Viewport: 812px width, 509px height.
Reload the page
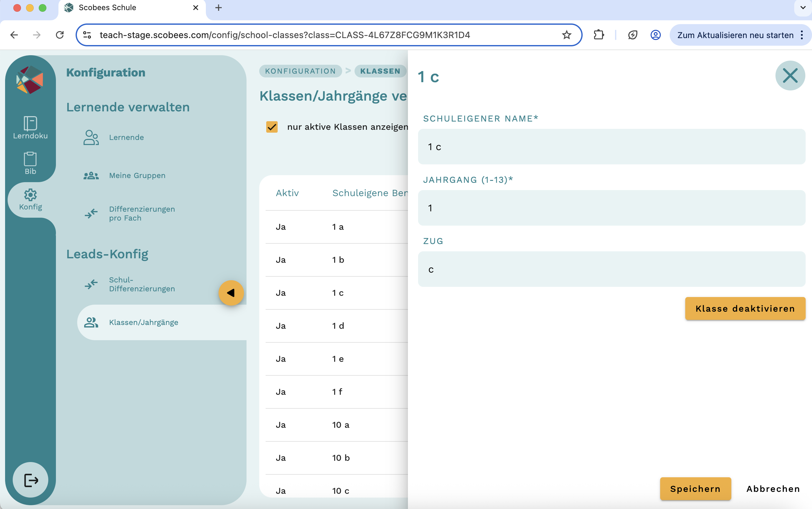(x=60, y=35)
